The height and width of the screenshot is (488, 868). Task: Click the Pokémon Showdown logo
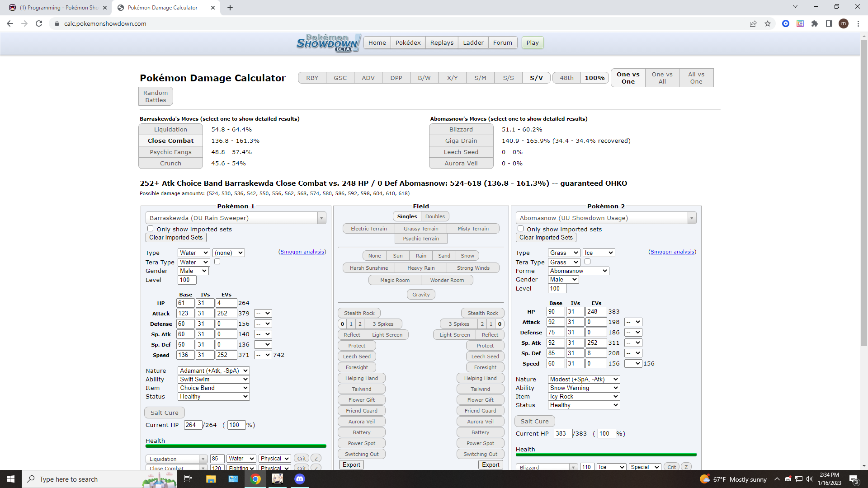tap(329, 43)
